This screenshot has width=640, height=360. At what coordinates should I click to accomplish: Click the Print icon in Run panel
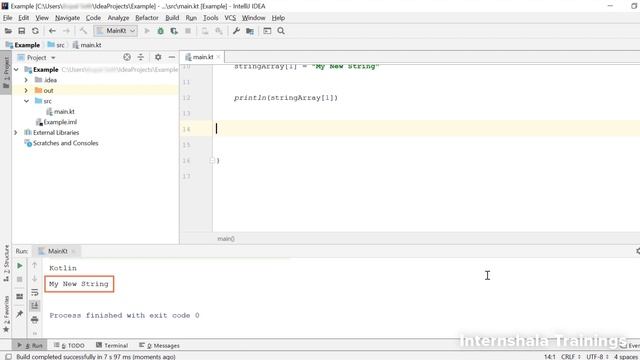35,319
